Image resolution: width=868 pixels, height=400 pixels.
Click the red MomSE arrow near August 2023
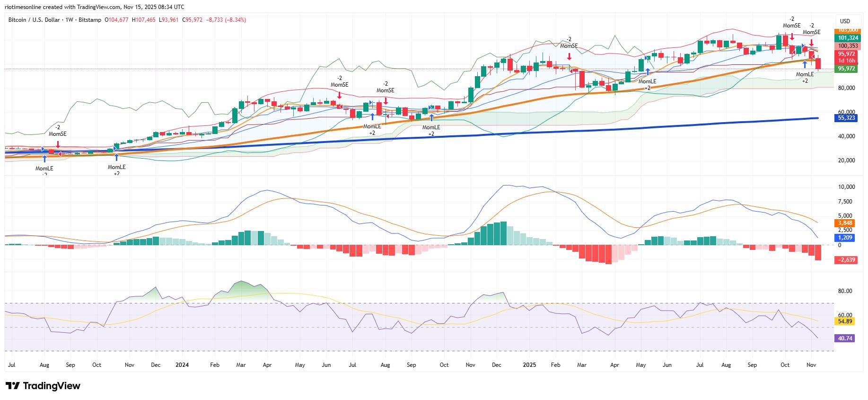(x=58, y=143)
